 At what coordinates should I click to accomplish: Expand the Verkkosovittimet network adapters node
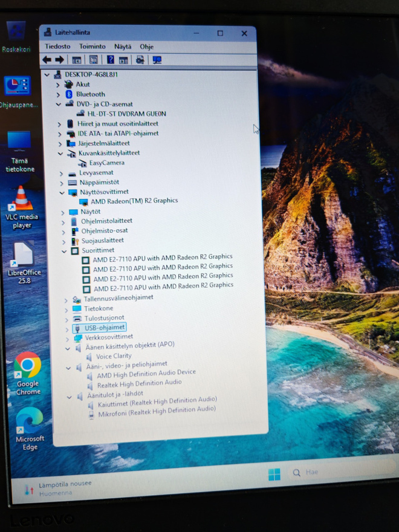point(67,339)
